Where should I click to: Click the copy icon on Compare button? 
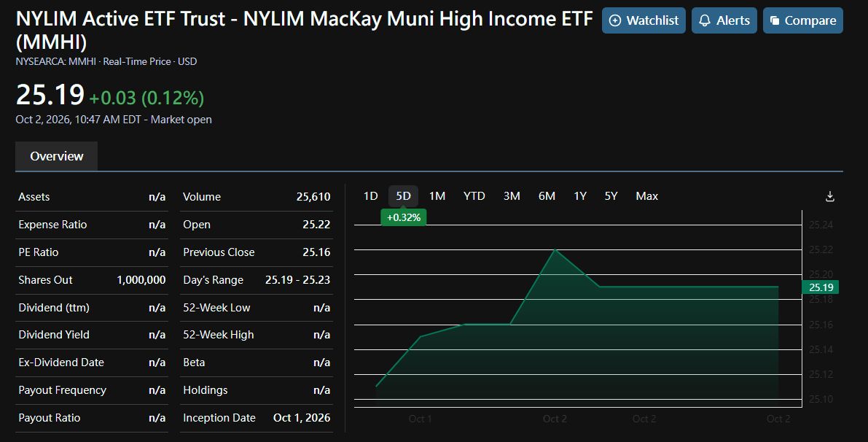coord(775,20)
